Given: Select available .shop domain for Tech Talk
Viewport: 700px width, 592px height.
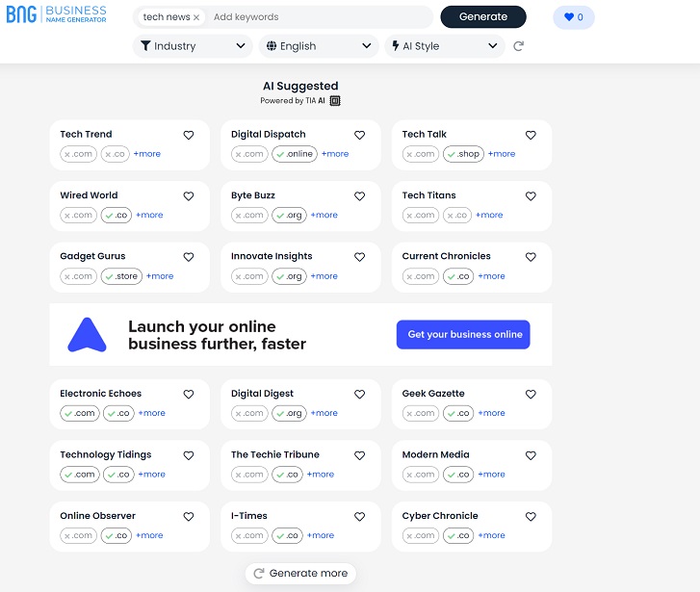Looking at the screenshot, I should pos(463,154).
